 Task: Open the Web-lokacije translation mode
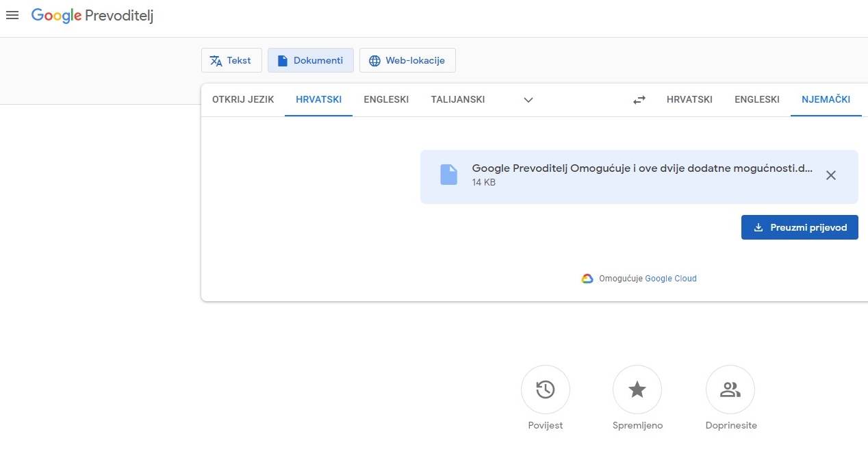click(x=407, y=60)
